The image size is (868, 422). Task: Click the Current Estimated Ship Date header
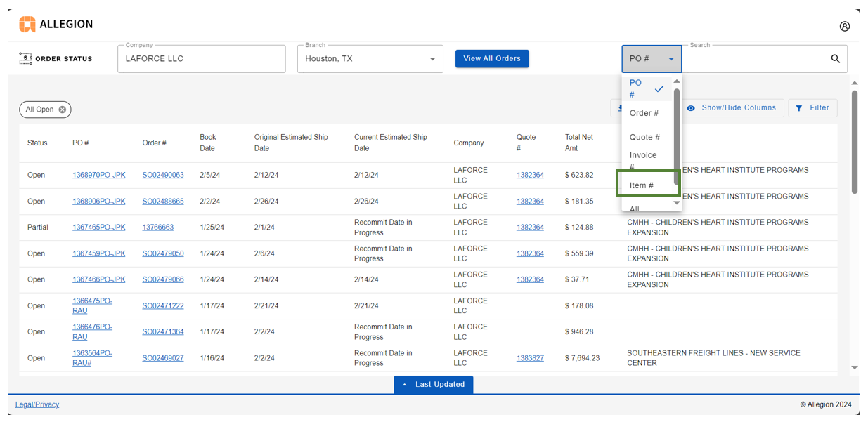point(391,143)
